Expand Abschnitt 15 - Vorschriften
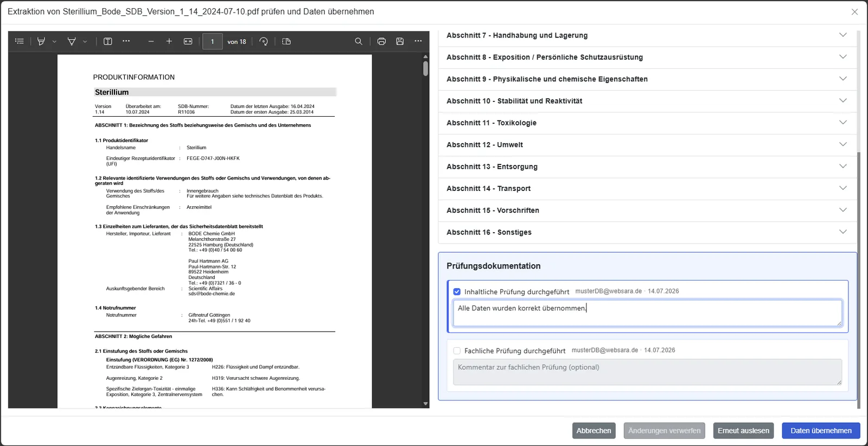 pyautogui.click(x=647, y=211)
